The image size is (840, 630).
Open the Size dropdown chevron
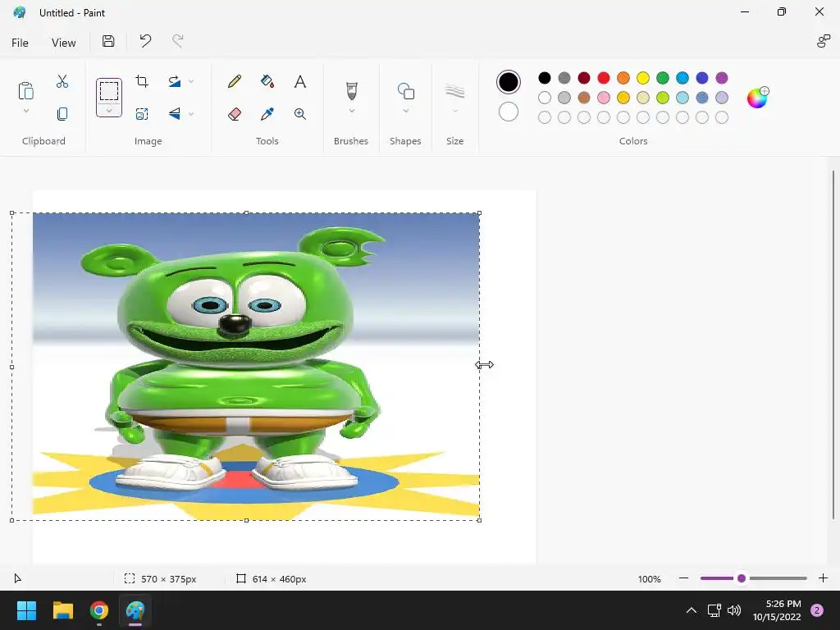pyautogui.click(x=454, y=111)
